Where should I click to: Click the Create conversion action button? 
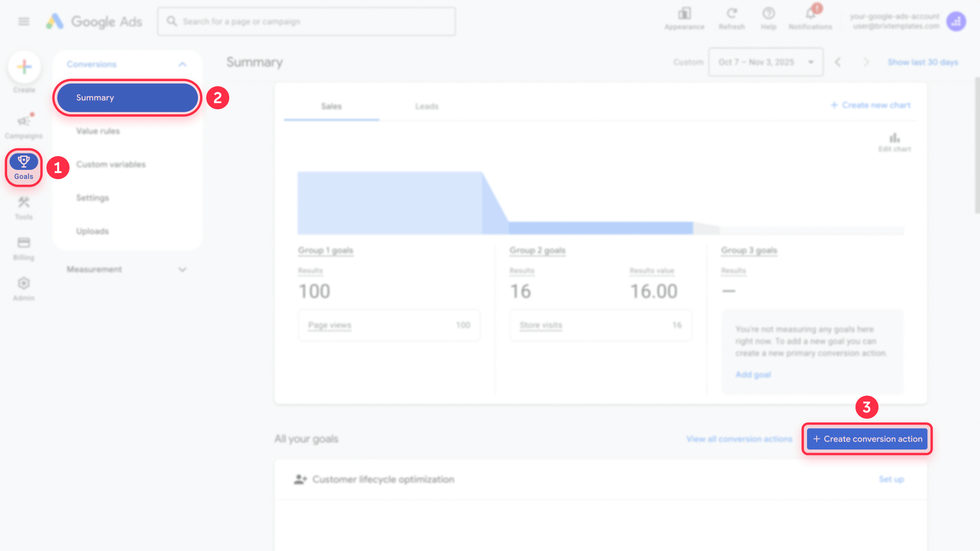866,439
